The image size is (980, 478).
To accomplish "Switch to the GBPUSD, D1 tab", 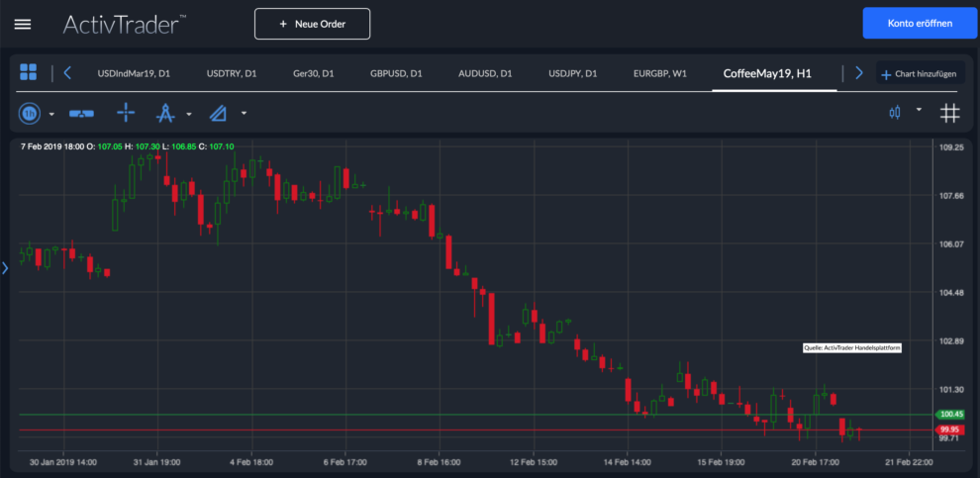I will (x=396, y=73).
